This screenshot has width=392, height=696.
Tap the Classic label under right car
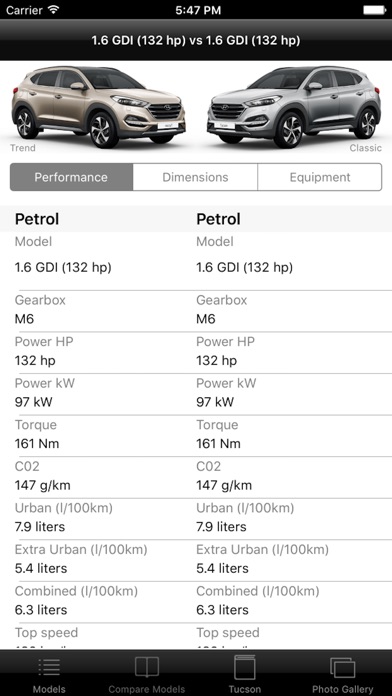[x=365, y=148]
